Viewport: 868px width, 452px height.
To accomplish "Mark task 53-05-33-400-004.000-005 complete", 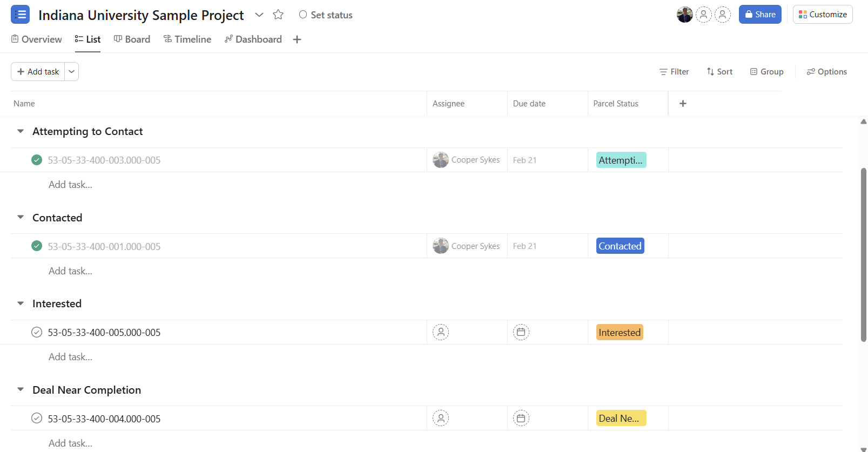I will coord(37,418).
